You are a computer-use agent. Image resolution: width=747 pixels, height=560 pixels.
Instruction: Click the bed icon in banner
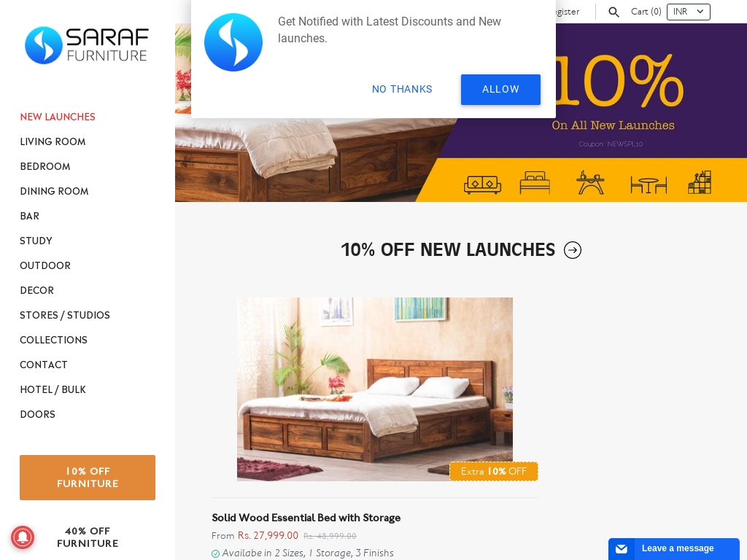coord(535,182)
